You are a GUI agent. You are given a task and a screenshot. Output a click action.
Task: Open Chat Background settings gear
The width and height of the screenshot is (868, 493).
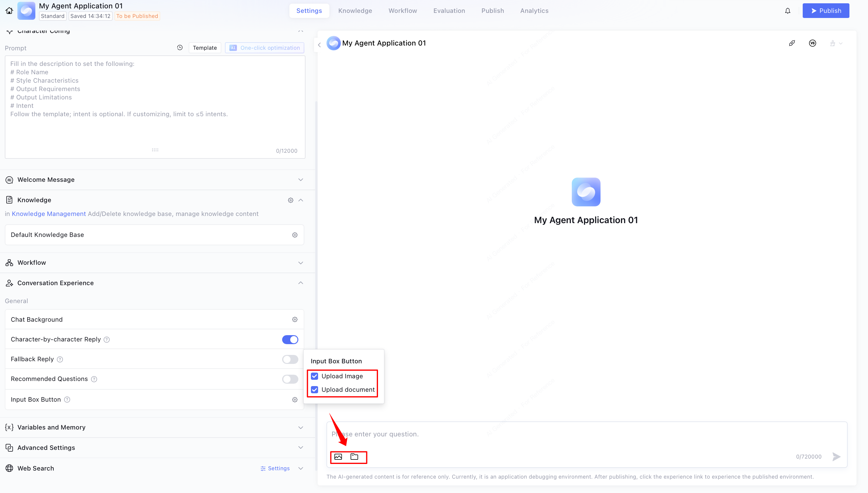tap(294, 320)
